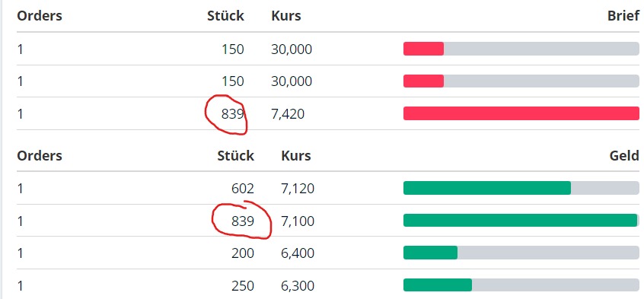Select the 7,120 Kurs value
The height and width of the screenshot is (299, 644).
tap(298, 189)
